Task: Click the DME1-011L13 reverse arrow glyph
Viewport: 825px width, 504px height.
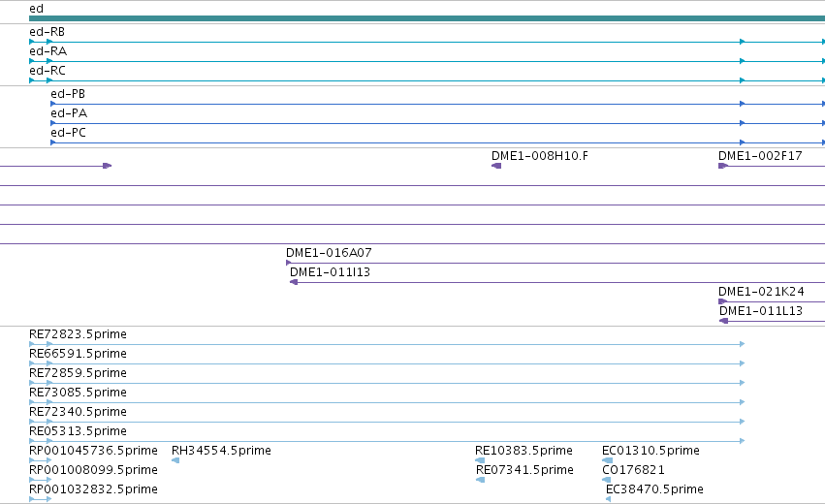Action: (x=723, y=321)
